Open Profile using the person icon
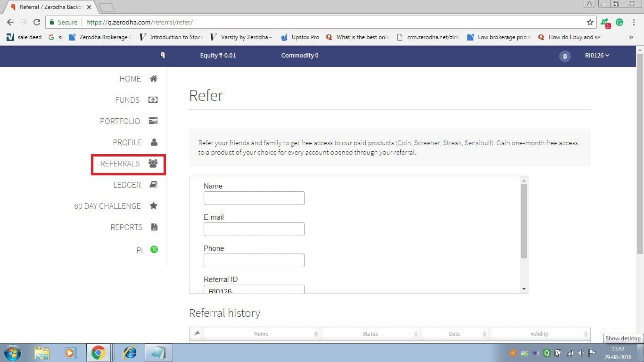644x362 pixels. (154, 142)
